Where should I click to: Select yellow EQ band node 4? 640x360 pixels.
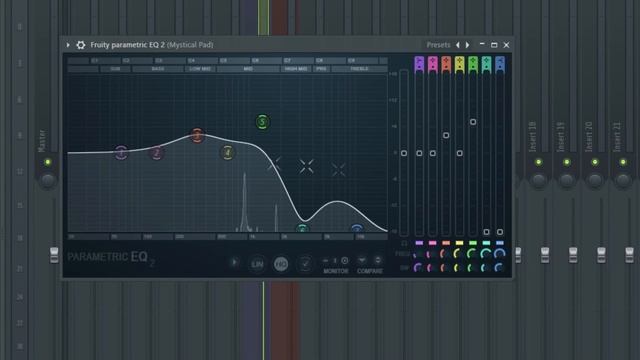tap(228, 153)
